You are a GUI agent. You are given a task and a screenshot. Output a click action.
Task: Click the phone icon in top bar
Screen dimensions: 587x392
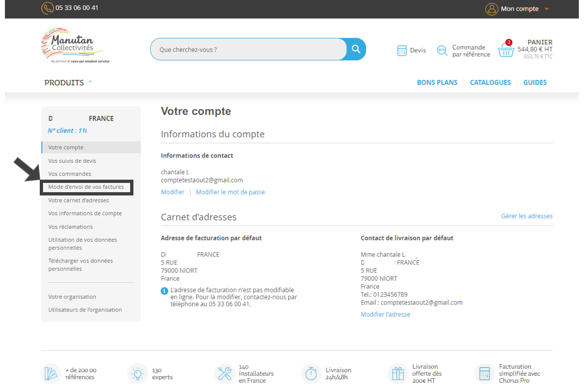tap(47, 8)
